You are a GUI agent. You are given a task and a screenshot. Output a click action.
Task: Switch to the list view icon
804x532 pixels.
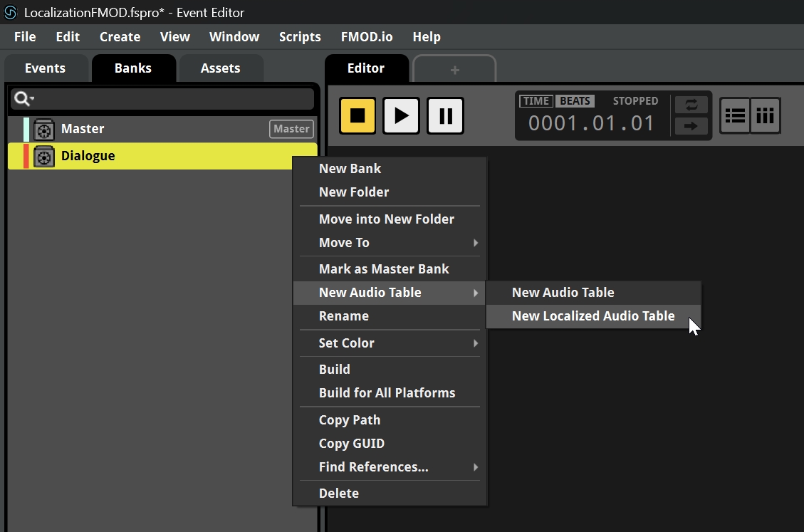point(735,115)
